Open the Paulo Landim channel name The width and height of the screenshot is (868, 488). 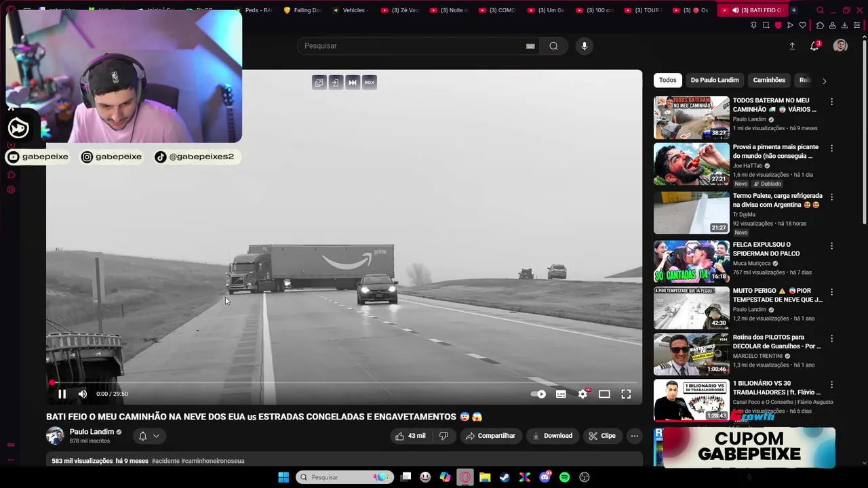[92, 432]
